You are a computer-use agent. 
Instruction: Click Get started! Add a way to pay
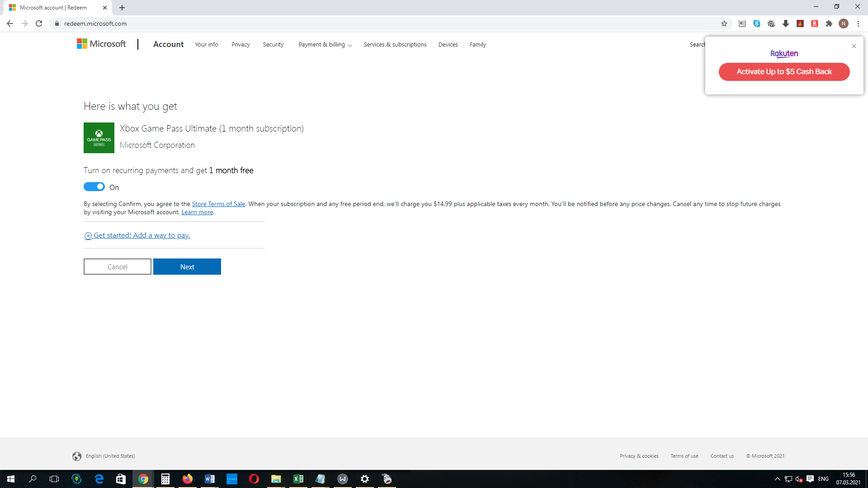point(137,235)
